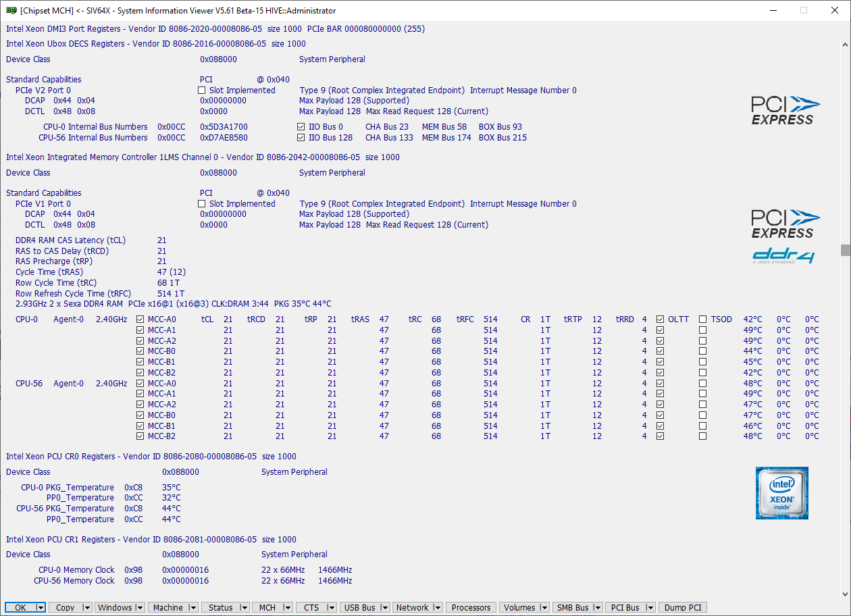The image size is (851, 616).
Task: Toggle the TSOD checkbox in CPU-0 MCC-A0 row
Action: click(x=703, y=319)
